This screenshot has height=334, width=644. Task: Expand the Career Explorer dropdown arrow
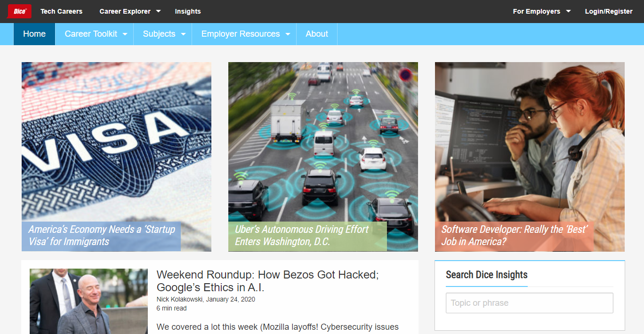(x=158, y=11)
